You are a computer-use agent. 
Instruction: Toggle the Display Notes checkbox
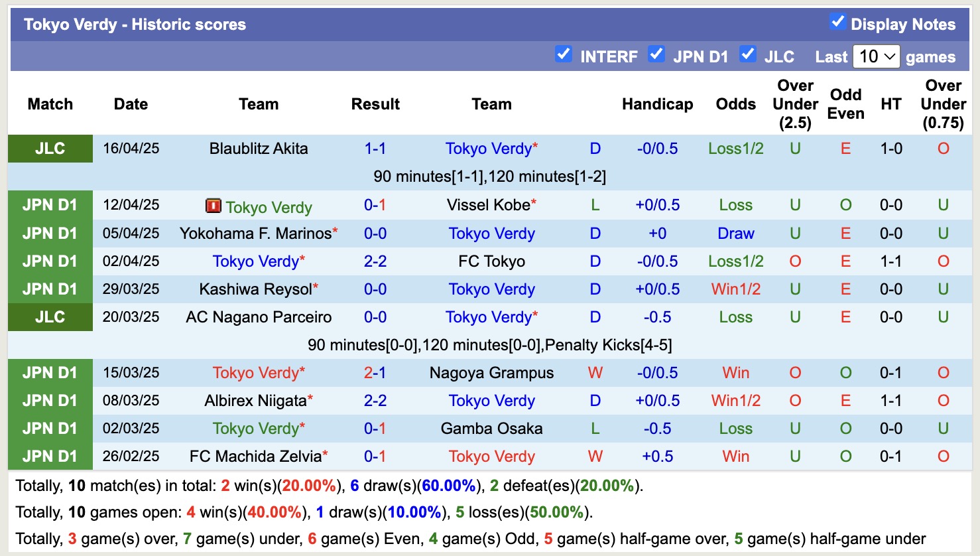coord(837,22)
